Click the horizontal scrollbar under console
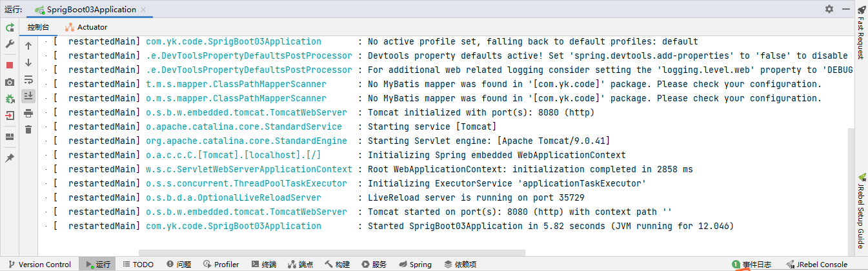Image resolution: width=868 pixels, height=271 pixels. [332, 253]
